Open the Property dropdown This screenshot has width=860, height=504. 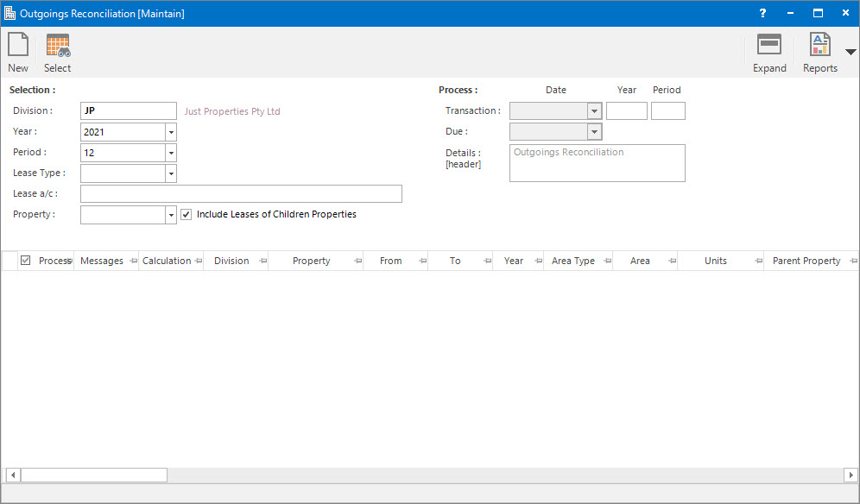click(171, 215)
